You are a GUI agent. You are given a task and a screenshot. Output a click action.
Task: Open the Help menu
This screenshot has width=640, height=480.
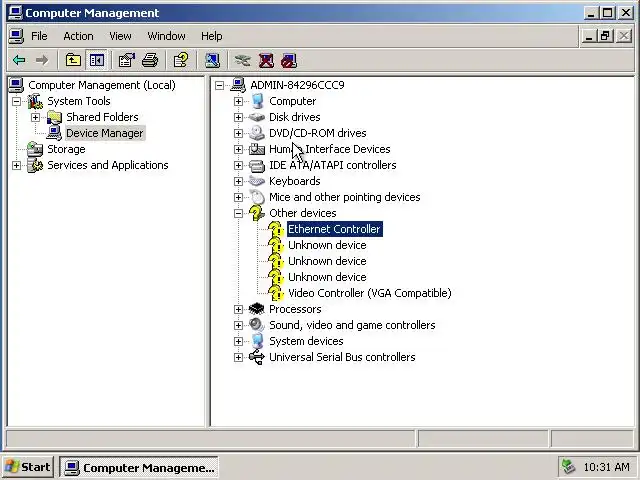pos(211,36)
